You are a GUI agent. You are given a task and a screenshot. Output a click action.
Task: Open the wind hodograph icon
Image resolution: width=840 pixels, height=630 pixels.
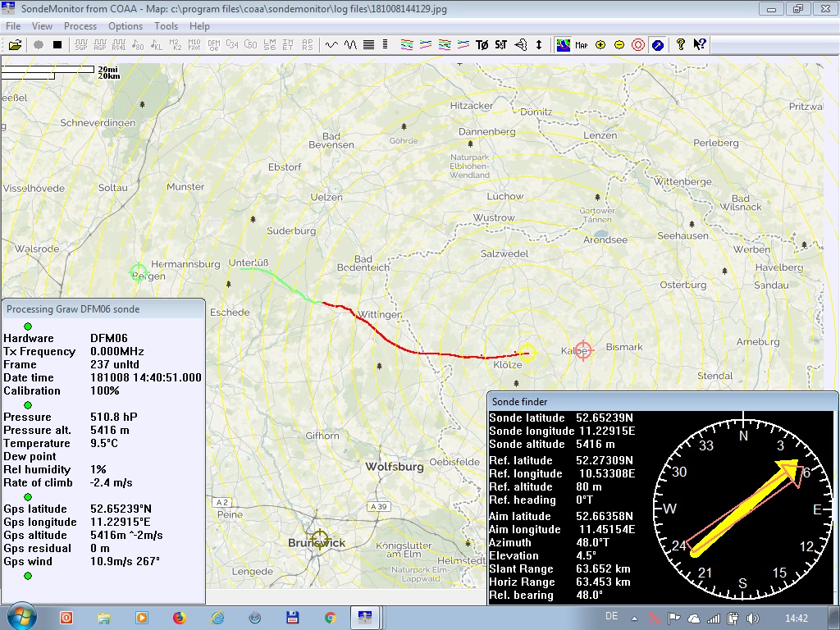[521, 45]
